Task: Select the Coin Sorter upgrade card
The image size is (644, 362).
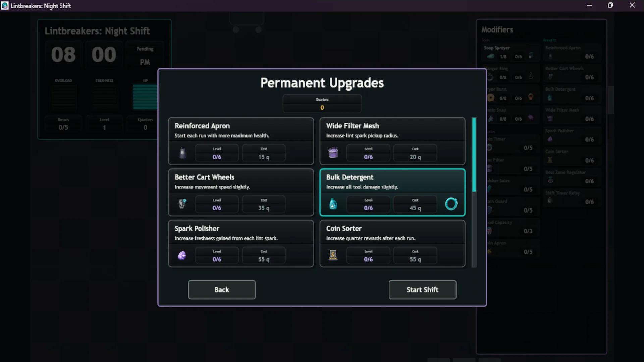Action: pos(392,243)
